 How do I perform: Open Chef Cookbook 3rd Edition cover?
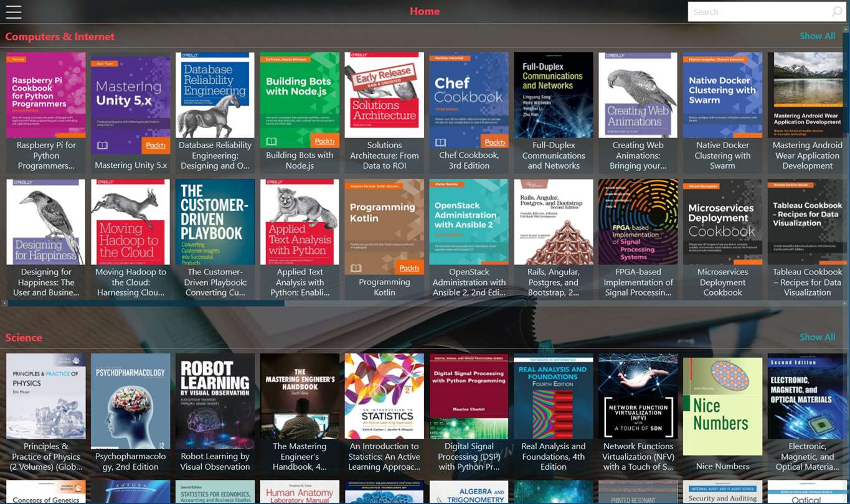point(470,100)
